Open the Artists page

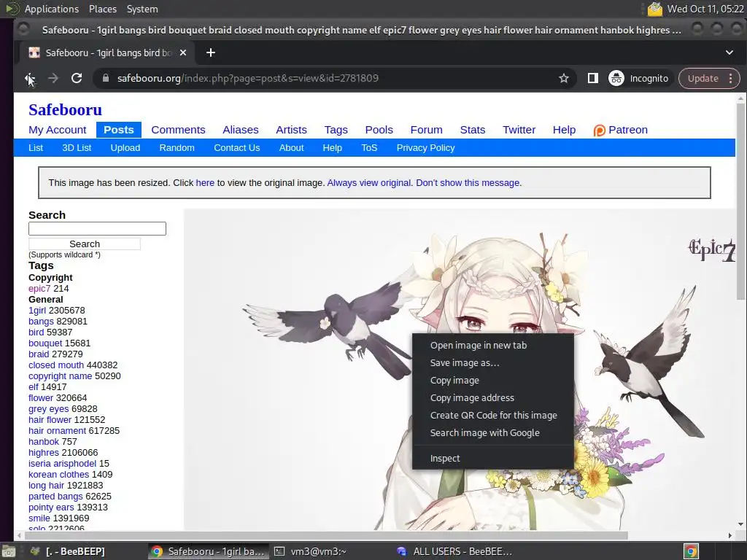click(x=291, y=130)
